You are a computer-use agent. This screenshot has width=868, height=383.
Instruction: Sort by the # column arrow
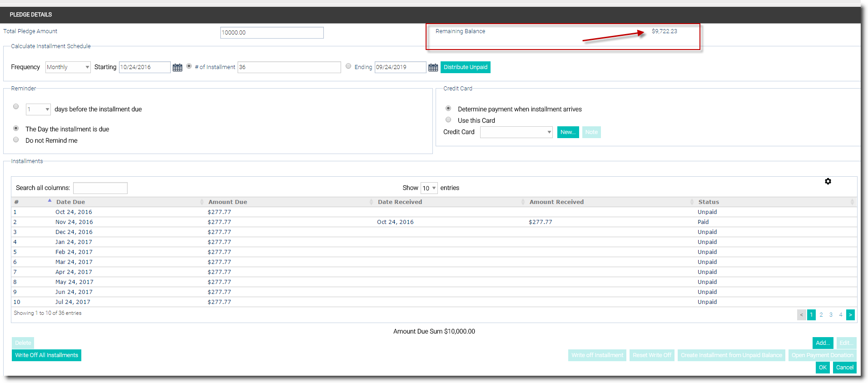coord(50,201)
